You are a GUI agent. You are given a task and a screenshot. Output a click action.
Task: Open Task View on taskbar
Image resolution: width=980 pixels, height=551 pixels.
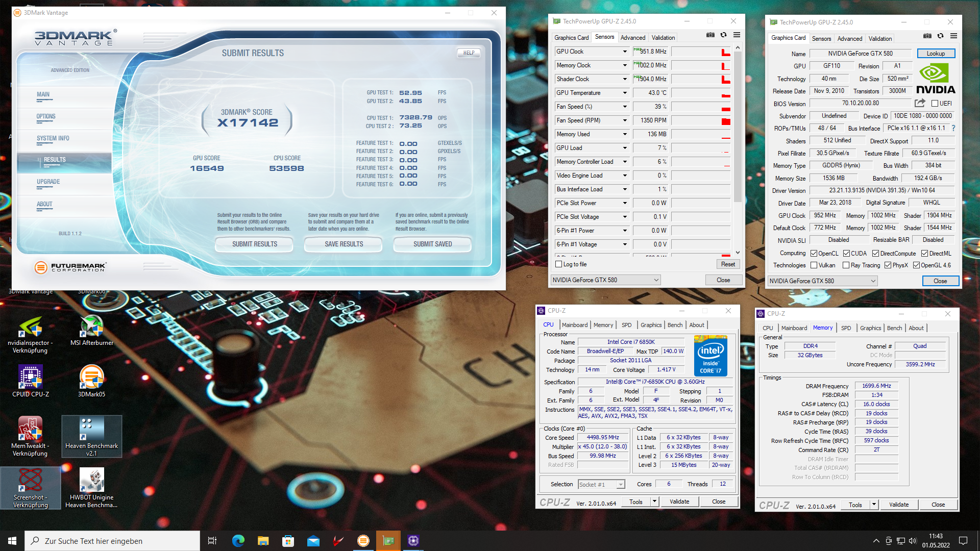tap(212, 541)
